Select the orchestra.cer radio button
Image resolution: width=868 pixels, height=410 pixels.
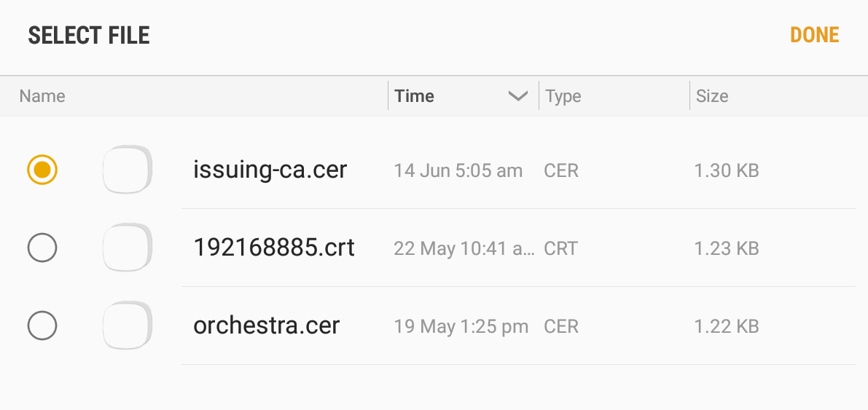(x=42, y=326)
